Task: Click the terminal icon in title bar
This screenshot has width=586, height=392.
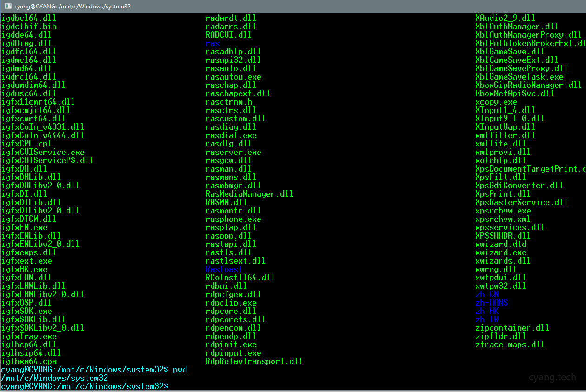Action: pyautogui.click(x=8, y=6)
